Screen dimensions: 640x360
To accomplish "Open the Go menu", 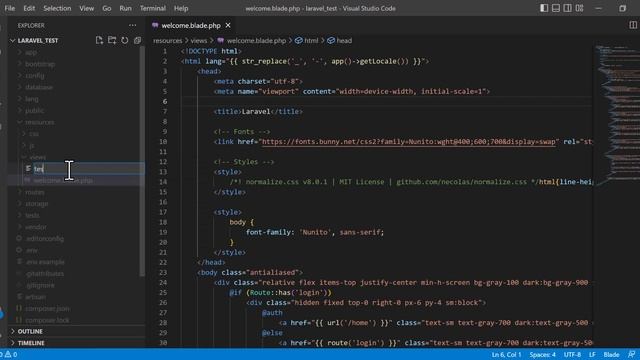I will click(x=107, y=8).
